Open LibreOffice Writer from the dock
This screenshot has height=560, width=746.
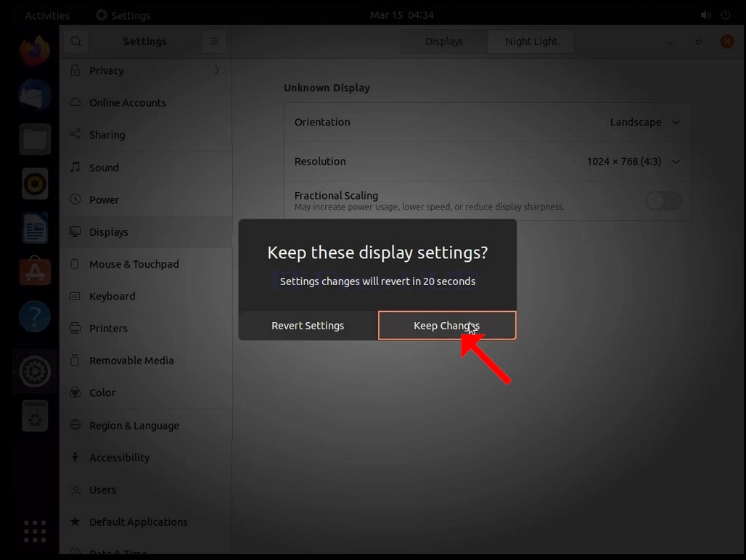click(35, 228)
